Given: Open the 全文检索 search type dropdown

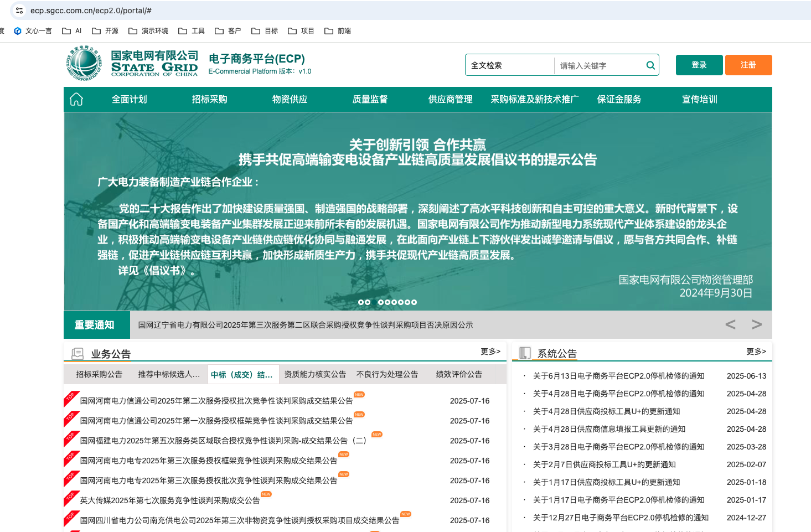Looking at the screenshot, I should (x=509, y=65).
